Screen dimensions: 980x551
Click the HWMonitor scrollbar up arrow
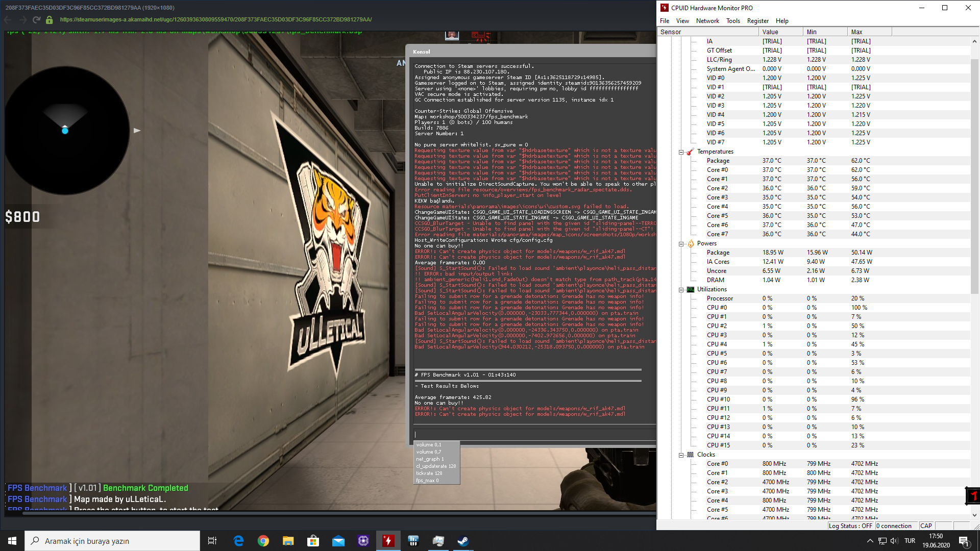click(974, 41)
